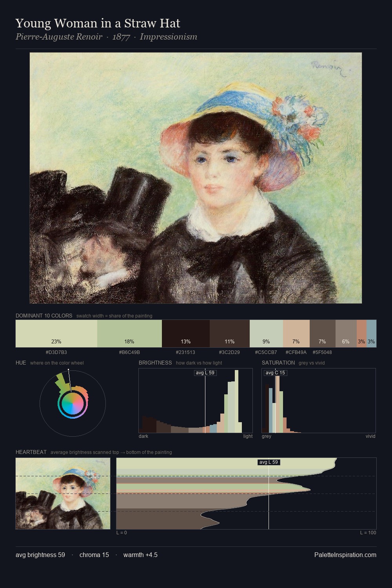Click the hex code #D3D7B3
This screenshot has width=392, height=588.
(56, 352)
